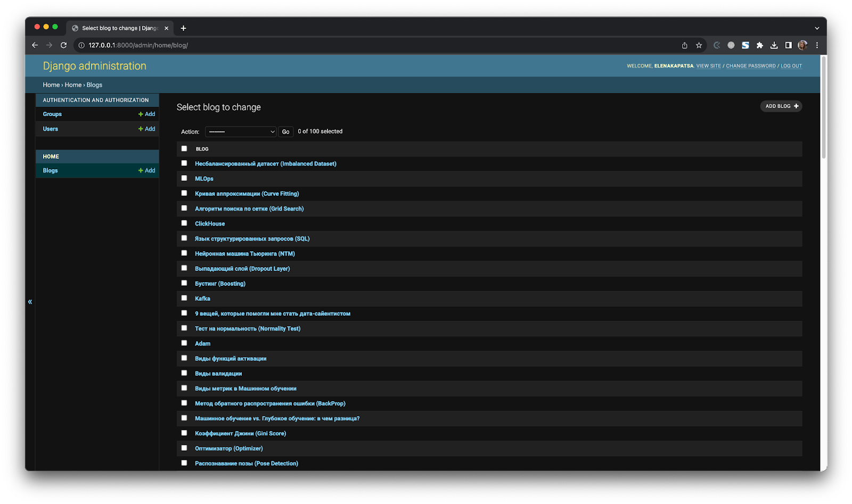The width and height of the screenshot is (852, 504).
Task: Click the LOG OUT link
Action: [791, 66]
